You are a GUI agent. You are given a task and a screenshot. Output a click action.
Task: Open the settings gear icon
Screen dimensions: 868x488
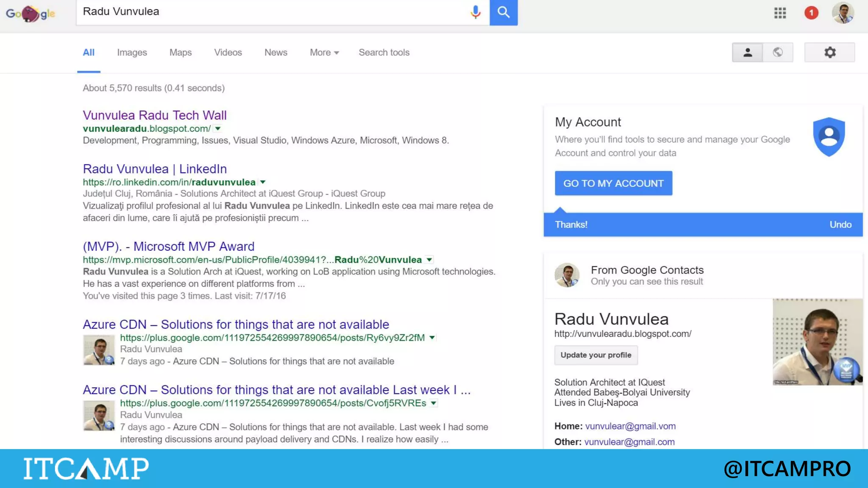(829, 52)
